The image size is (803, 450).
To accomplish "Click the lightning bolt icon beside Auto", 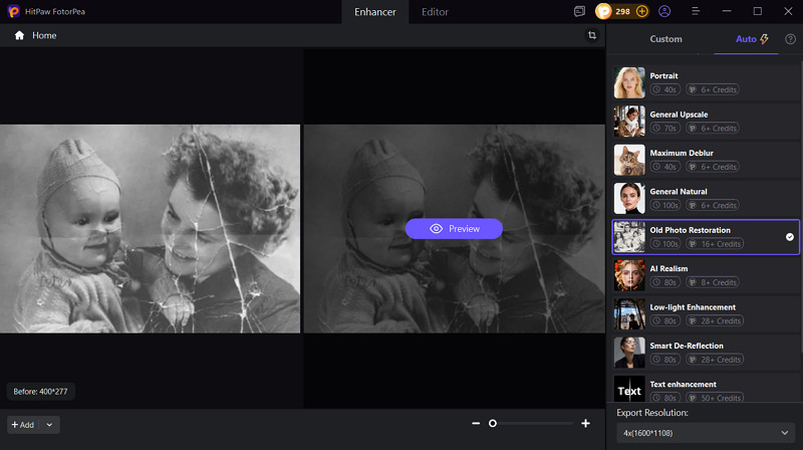I will (x=764, y=39).
